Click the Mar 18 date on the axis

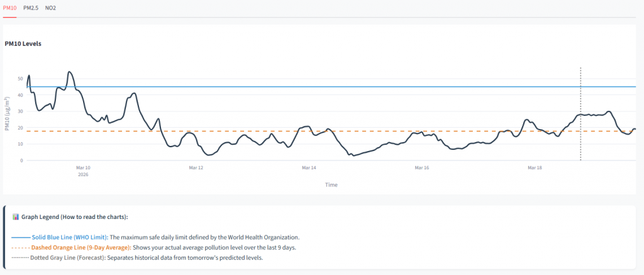click(x=535, y=168)
